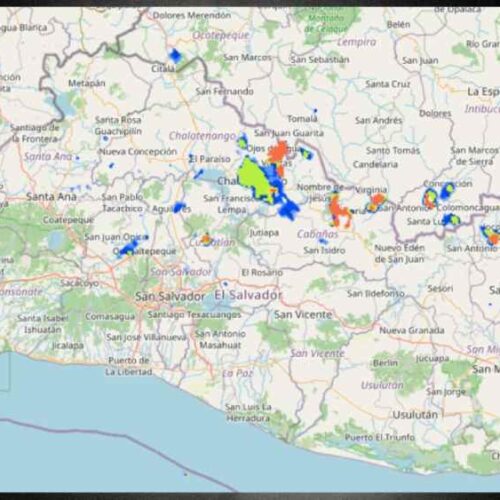Click the San Marcos label near Ocotepeque

tap(248, 57)
